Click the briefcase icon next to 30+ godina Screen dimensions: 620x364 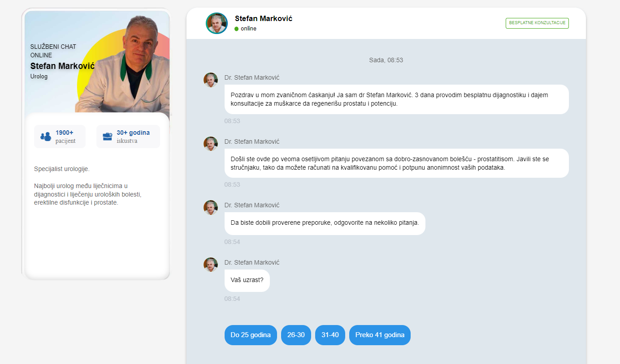pyautogui.click(x=108, y=137)
